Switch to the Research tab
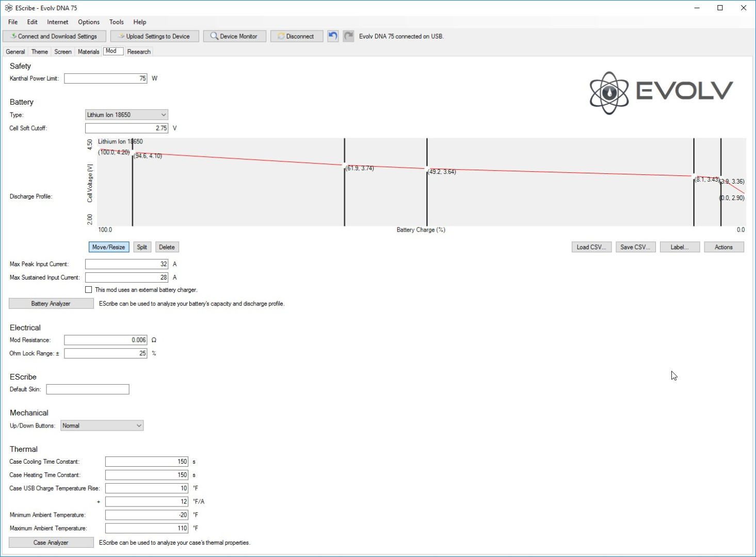756x557 pixels. tap(139, 52)
